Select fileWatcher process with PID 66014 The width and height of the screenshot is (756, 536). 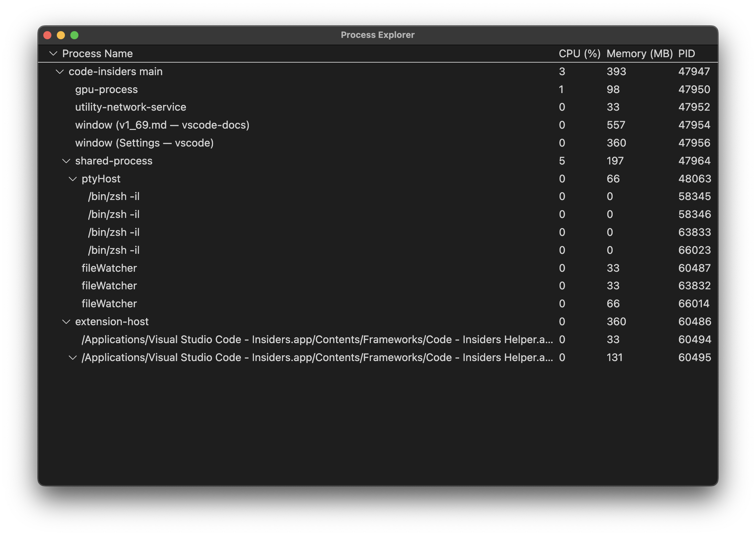click(x=109, y=304)
